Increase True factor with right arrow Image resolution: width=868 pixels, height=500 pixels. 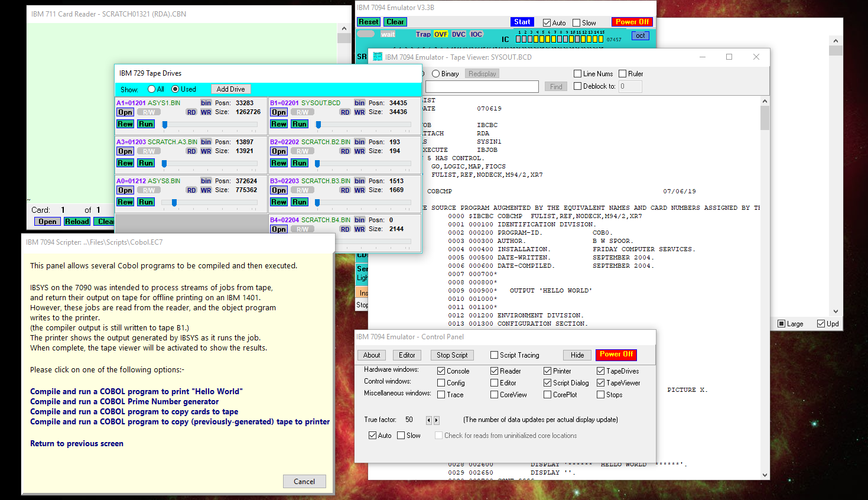coord(437,420)
